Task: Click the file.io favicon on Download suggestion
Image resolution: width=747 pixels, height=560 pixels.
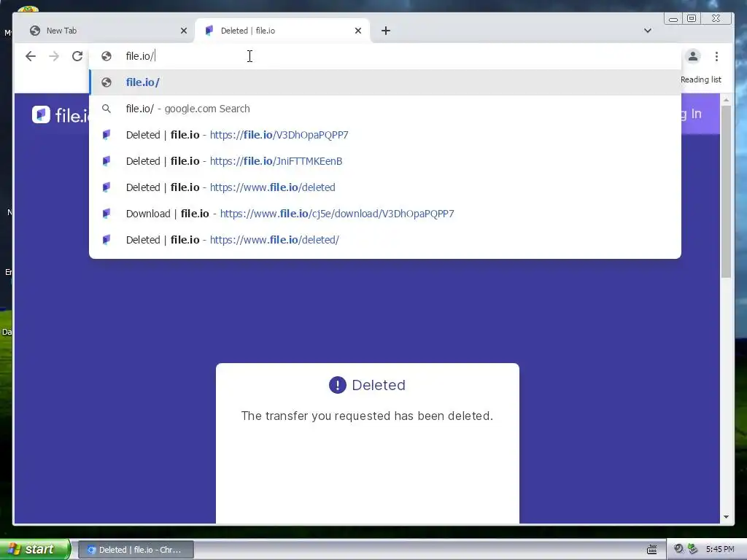Action: pos(107,214)
